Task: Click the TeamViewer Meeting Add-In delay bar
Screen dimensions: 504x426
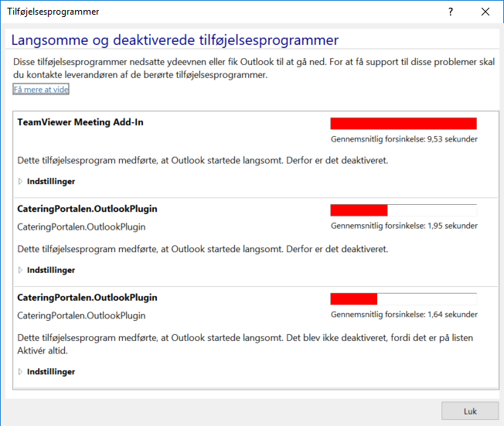Action: [404, 124]
